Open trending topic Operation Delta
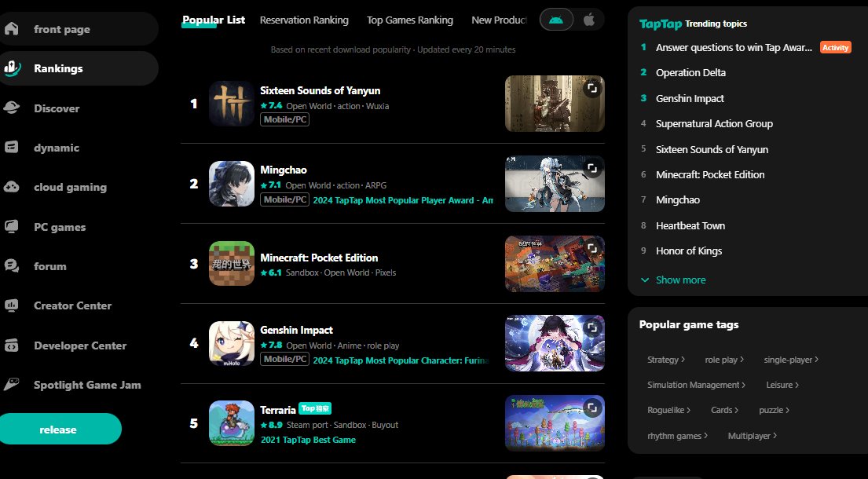 tap(690, 72)
